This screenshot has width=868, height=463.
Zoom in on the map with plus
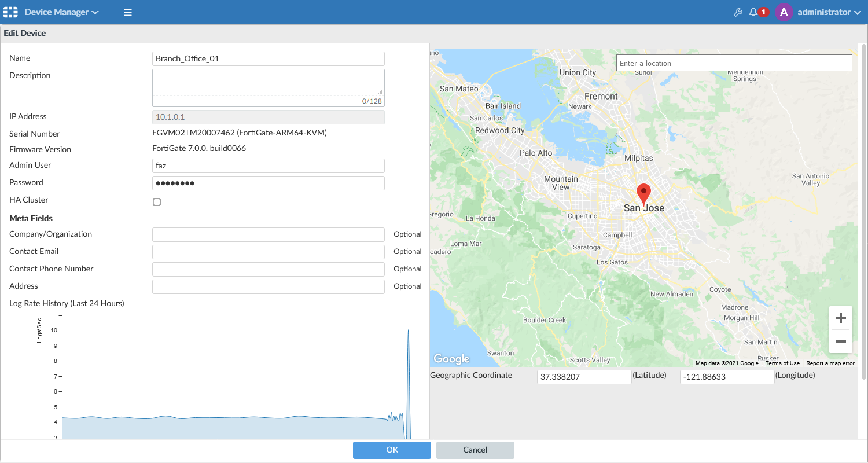[841, 318]
